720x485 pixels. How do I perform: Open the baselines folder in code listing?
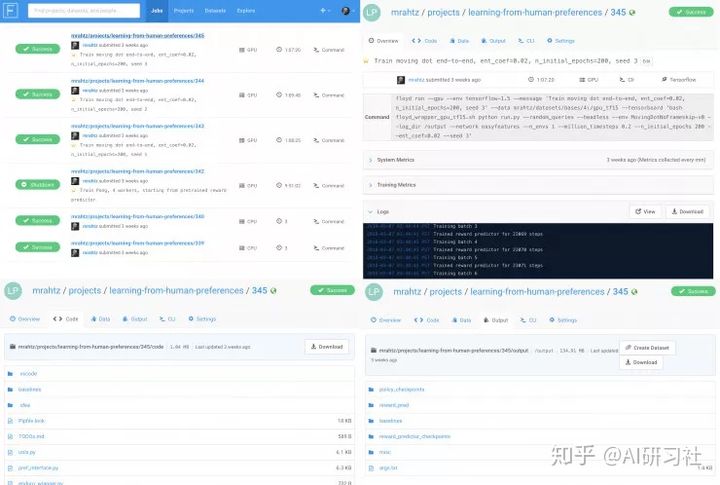(x=30, y=389)
